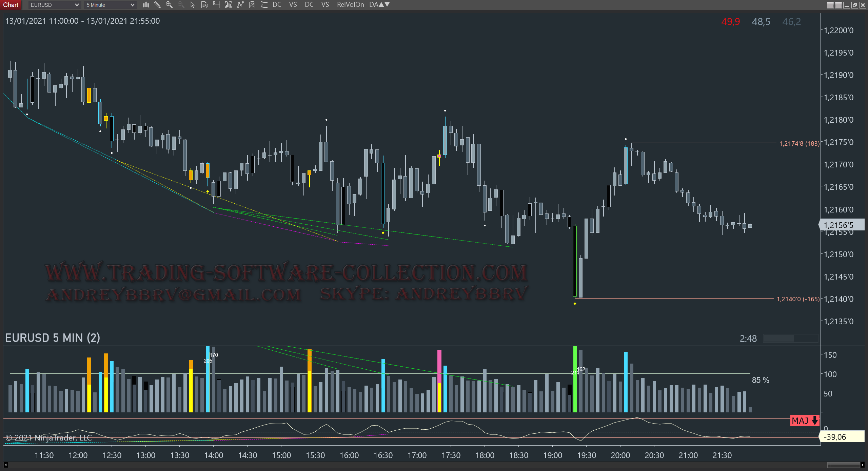Open the chart properties list icon
Image resolution: width=868 pixels, height=471 pixels.
264,5
